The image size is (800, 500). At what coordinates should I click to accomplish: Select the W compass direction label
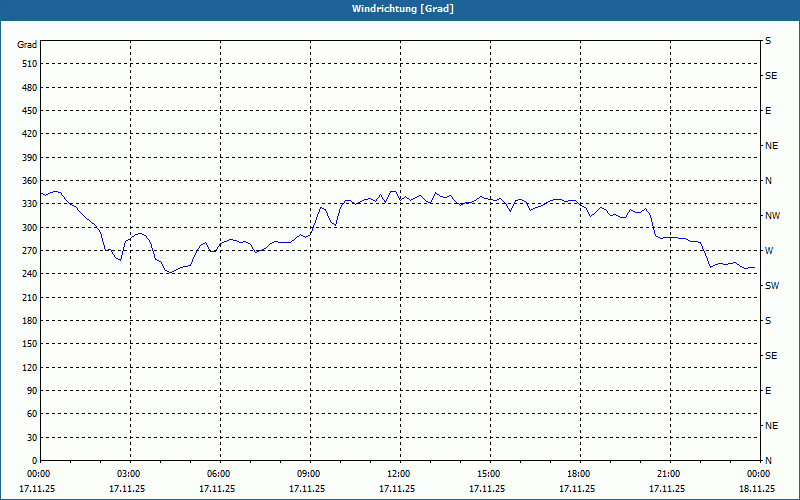[x=769, y=251]
